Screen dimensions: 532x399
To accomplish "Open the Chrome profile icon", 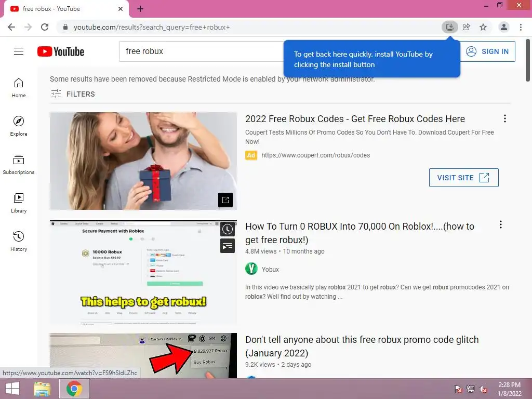I will [x=504, y=27].
